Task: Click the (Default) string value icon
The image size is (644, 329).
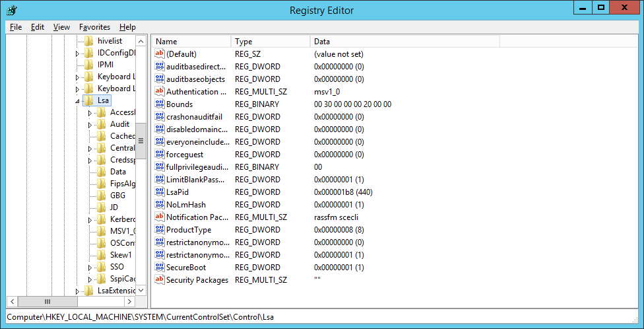Action: pos(159,54)
